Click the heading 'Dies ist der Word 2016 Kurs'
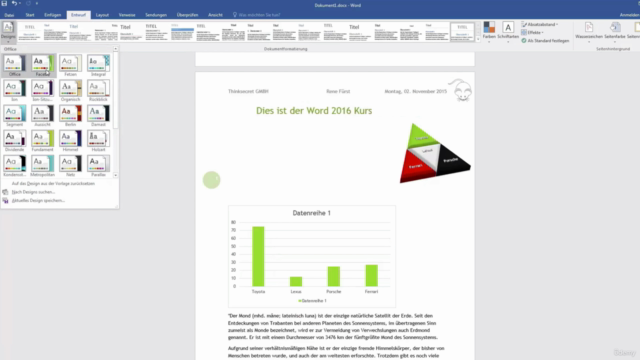The image size is (640, 360). tap(314, 111)
